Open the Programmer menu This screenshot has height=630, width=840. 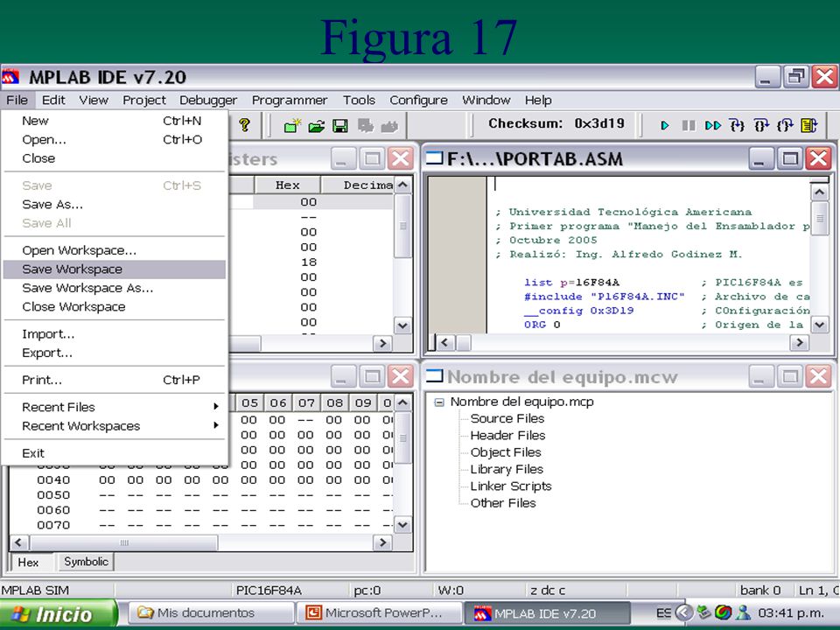(x=290, y=100)
